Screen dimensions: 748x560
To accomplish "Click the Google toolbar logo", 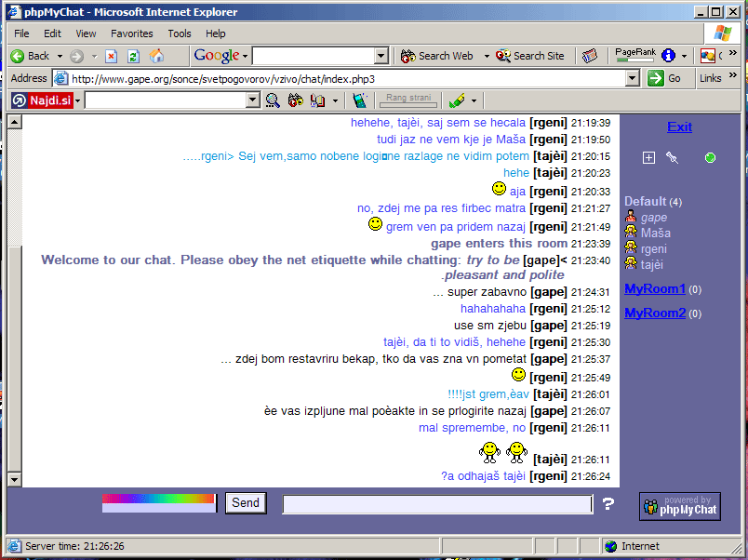I will click(217, 56).
